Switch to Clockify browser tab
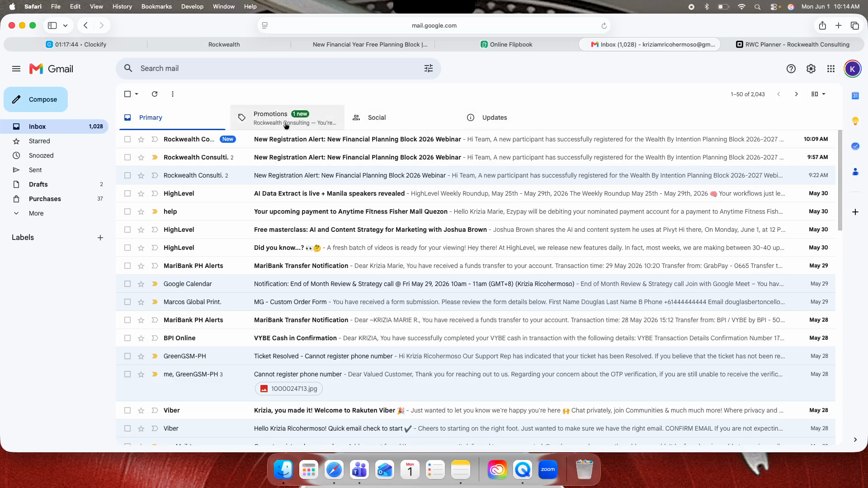 point(76,44)
